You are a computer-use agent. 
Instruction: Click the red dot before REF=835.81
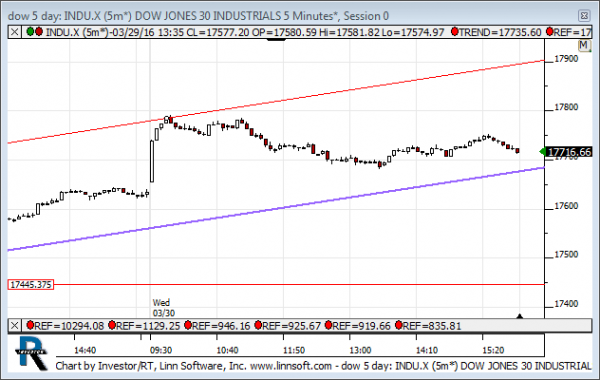[399, 326]
